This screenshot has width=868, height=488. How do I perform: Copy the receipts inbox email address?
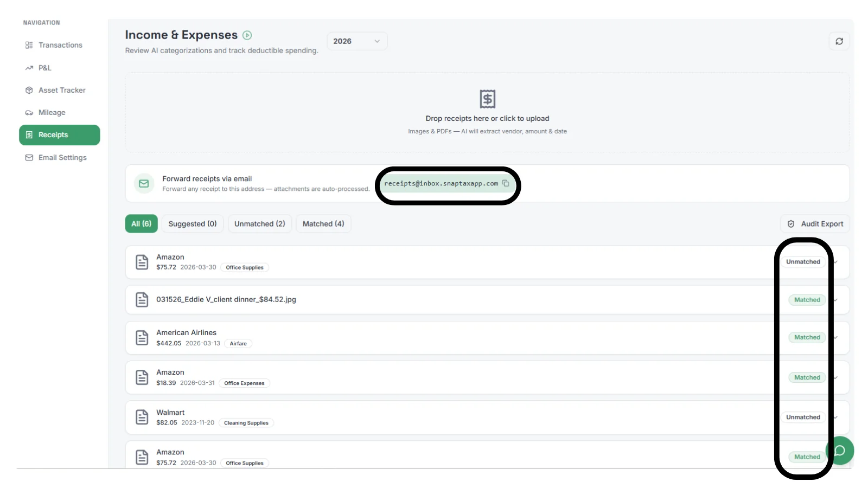point(506,183)
